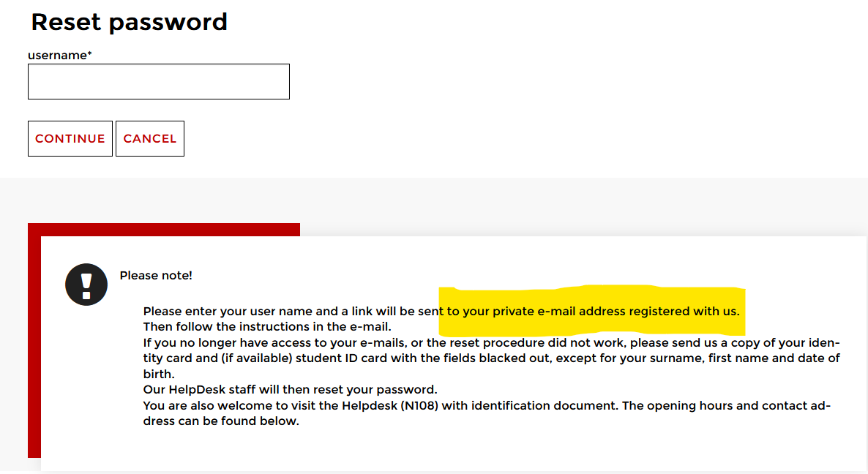868x474 pixels.
Task: Click the word "Reset" in the page heading
Action: pyautogui.click(x=67, y=22)
